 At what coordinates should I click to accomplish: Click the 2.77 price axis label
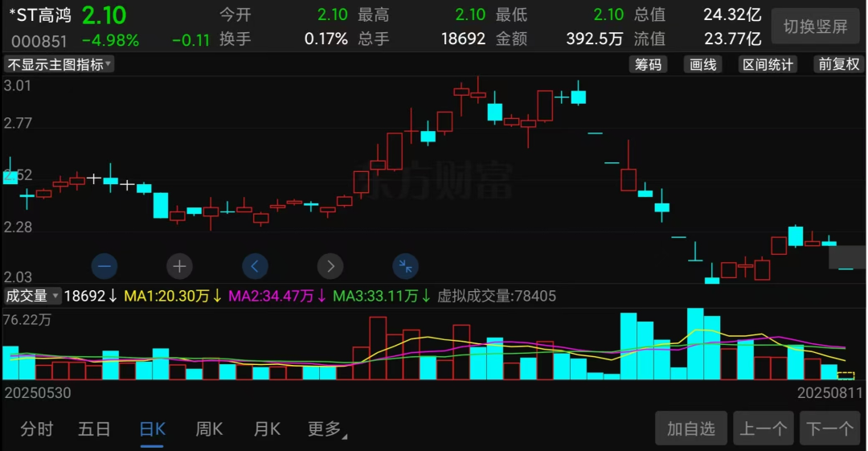click(18, 123)
